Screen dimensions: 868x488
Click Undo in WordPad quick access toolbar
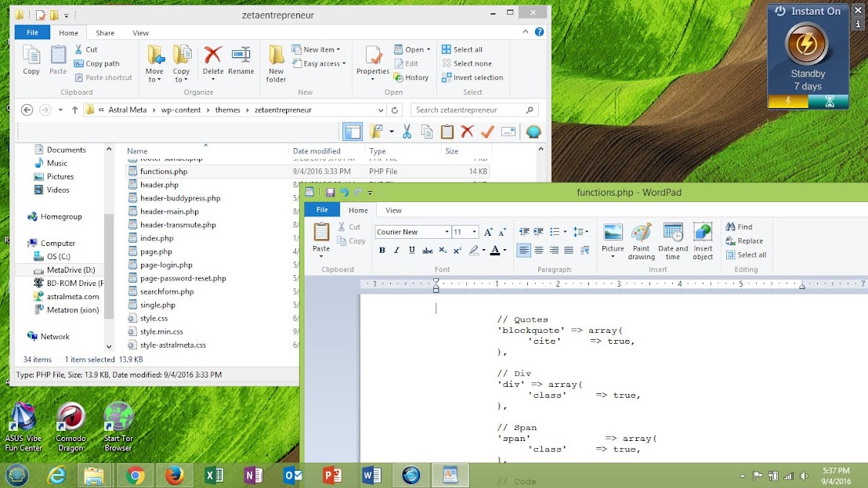(x=345, y=193)
